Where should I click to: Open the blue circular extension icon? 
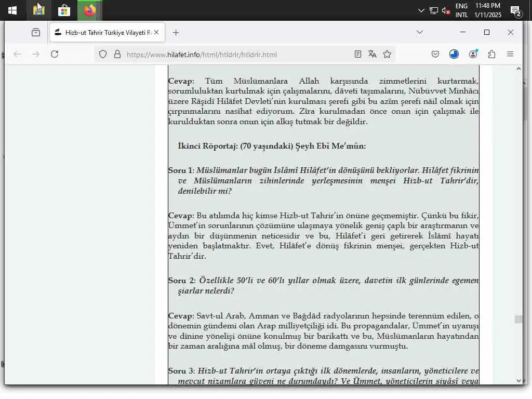click(454, 54)
